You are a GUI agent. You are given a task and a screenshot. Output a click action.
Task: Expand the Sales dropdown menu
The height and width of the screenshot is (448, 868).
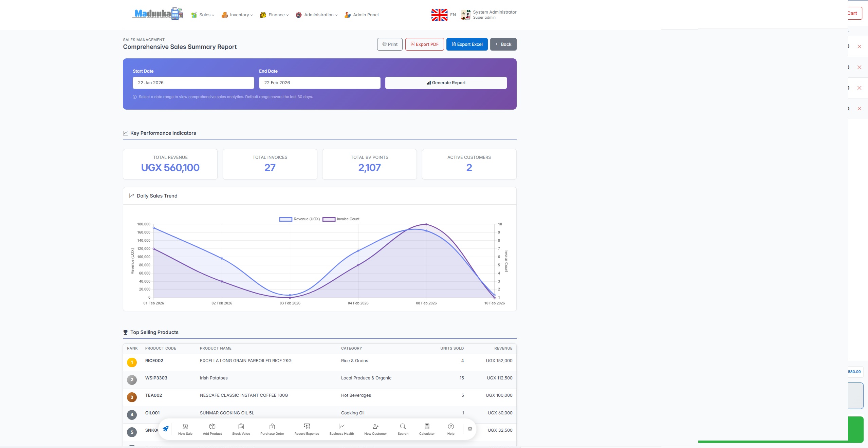pyautogui.click(x=203, y=15)
